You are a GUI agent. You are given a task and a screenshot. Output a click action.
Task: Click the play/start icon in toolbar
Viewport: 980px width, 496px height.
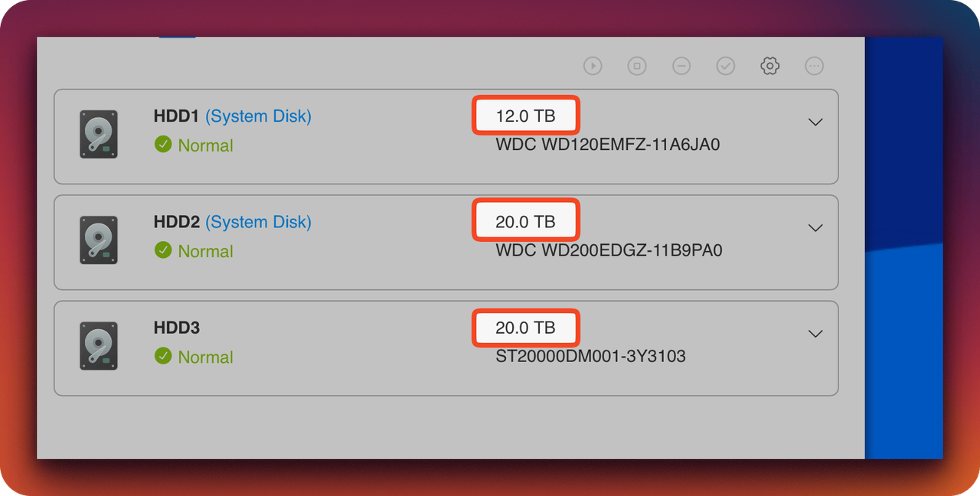coord(593,66)
